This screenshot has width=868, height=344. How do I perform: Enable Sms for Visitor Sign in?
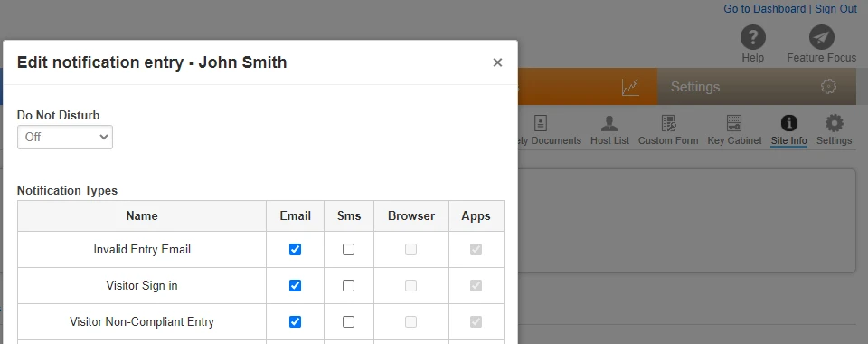pyautogui.click(x=348, y=286)
